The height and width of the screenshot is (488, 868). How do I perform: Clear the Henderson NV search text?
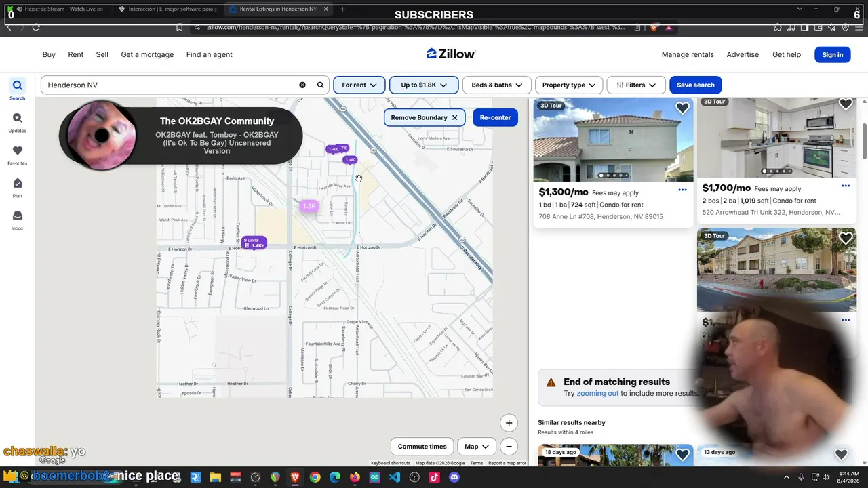click(x=302, y=85)
